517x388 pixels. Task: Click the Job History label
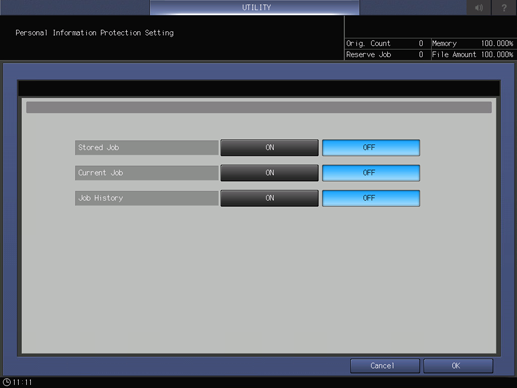[147, 198]
